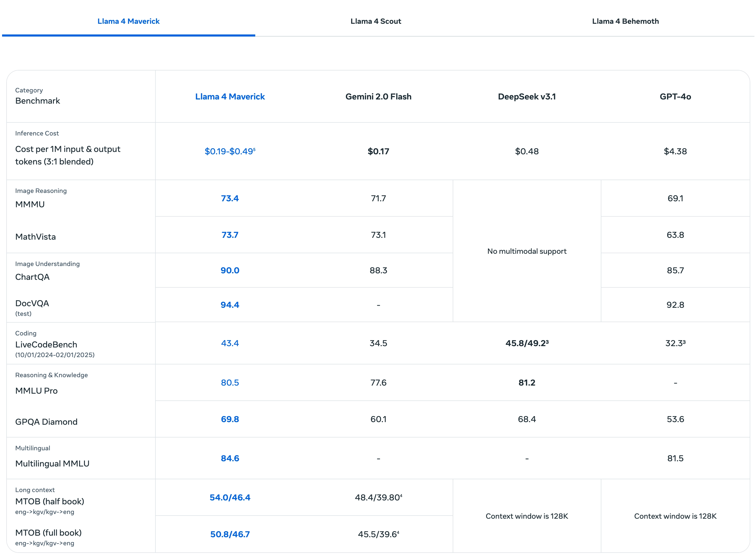Click the 43.4 LiveCodeBench score
Viewport: 756px width, 556px height.
click(x=230, y=343)
